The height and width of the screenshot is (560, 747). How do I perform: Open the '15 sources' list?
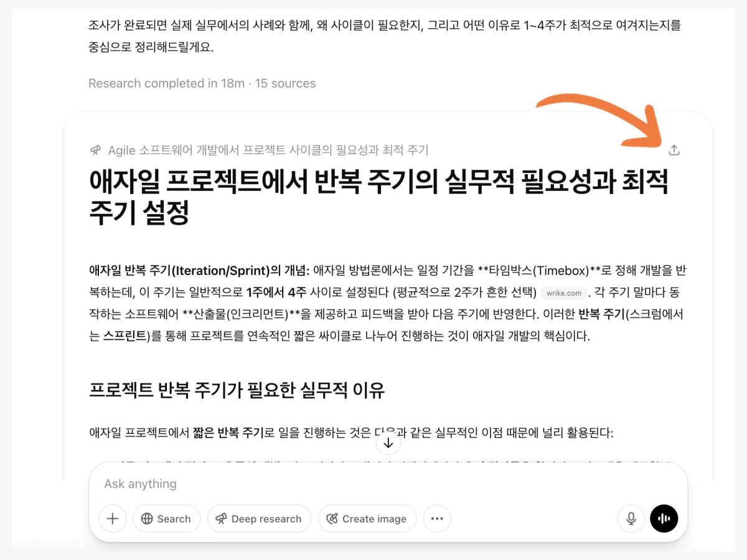pyautogui.click(x=285, y=83)
